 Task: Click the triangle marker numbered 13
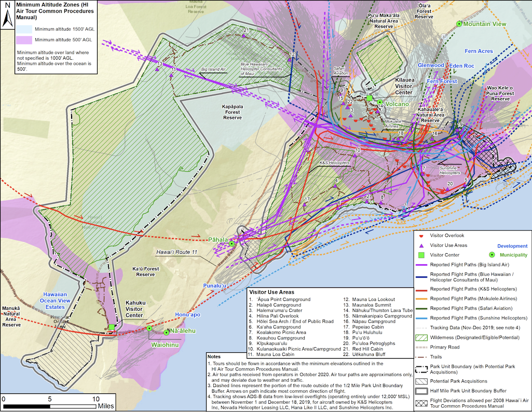pos(157,69)
